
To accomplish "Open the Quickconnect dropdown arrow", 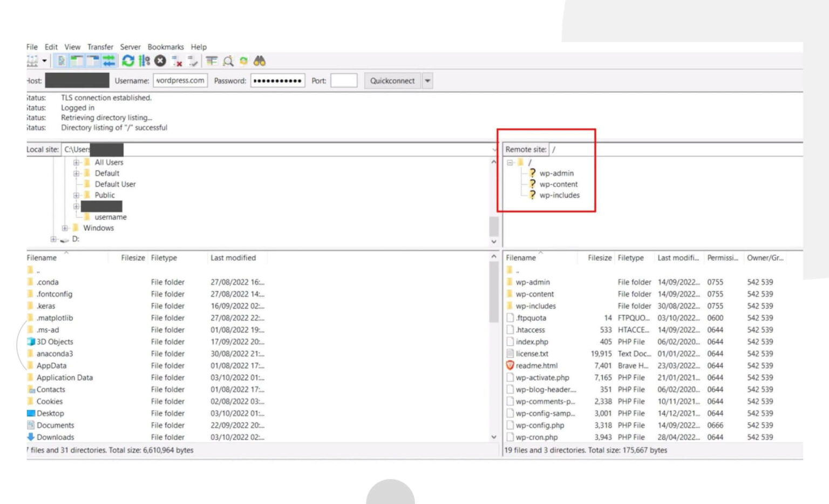I will pyautogui.click(x=426, y=80).
